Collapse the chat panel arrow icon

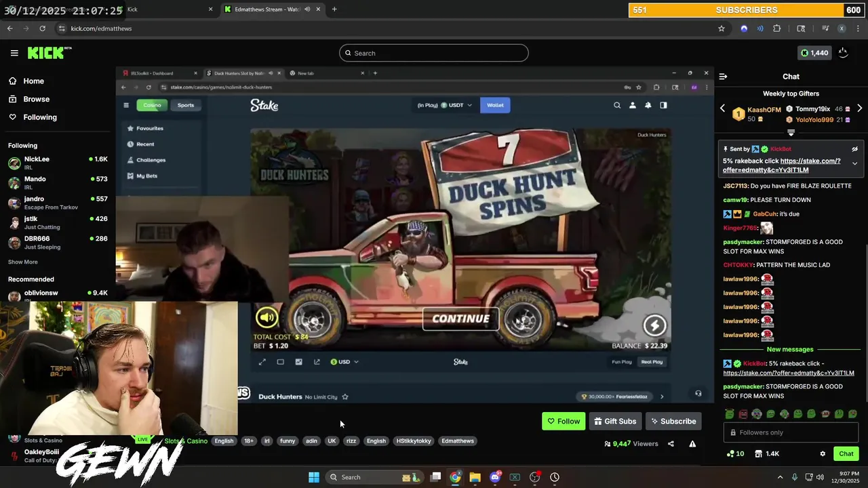click(x=723, y=77)
